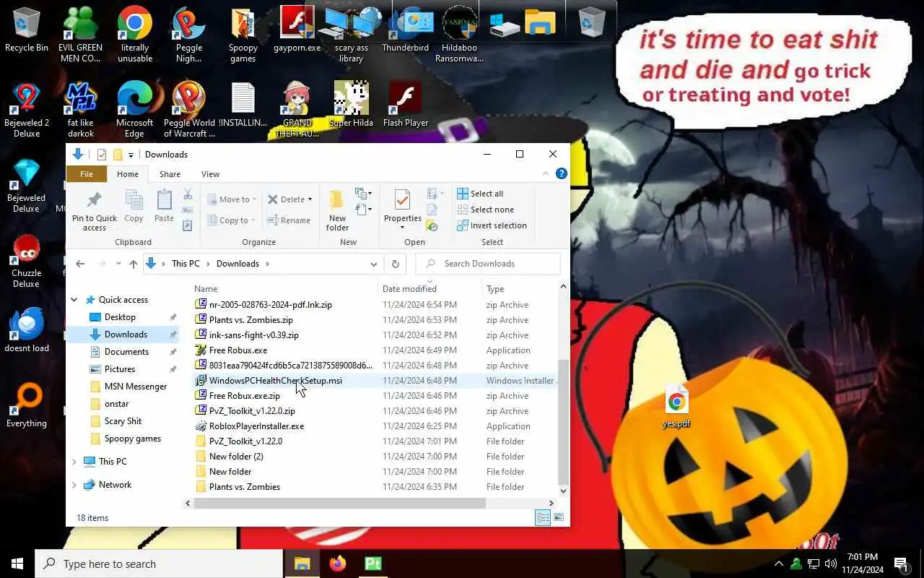The image size is (924, 578).
Task: Click the Copy icon in Clipboard group
Action: [x=134, y=199]
